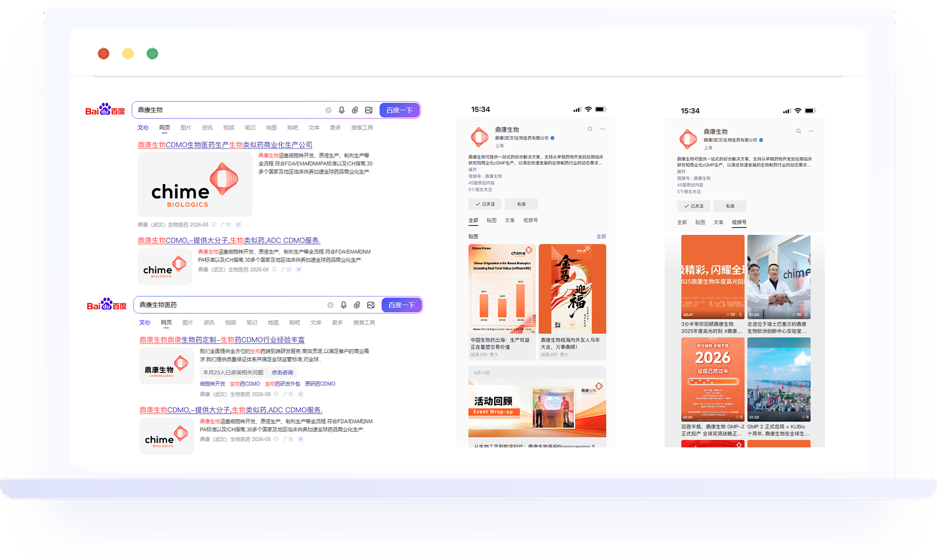Click the Baidu logo beside the 鼎康生物医药 search bar

pos(107,304)
